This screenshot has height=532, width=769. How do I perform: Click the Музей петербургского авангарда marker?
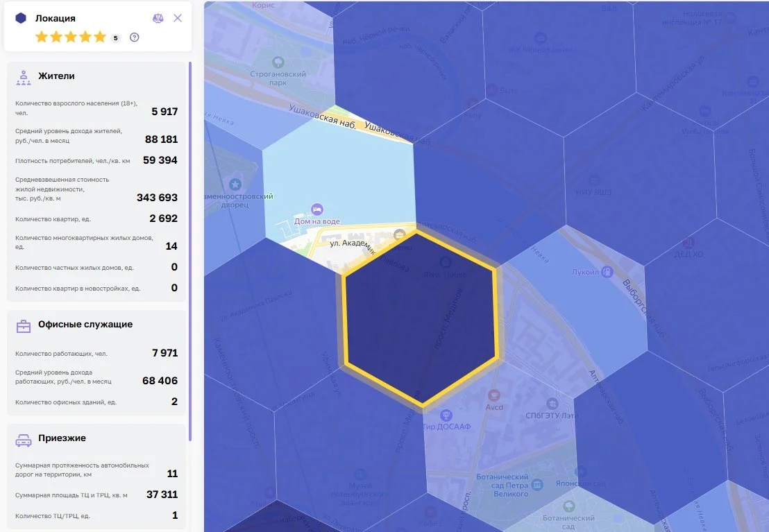pos(360,474)
